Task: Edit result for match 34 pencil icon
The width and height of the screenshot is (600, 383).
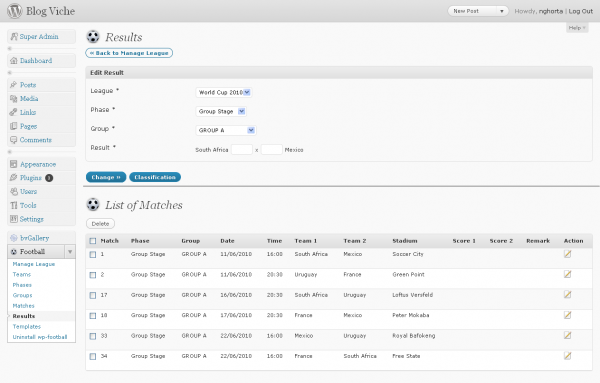Action: point(567,355)
